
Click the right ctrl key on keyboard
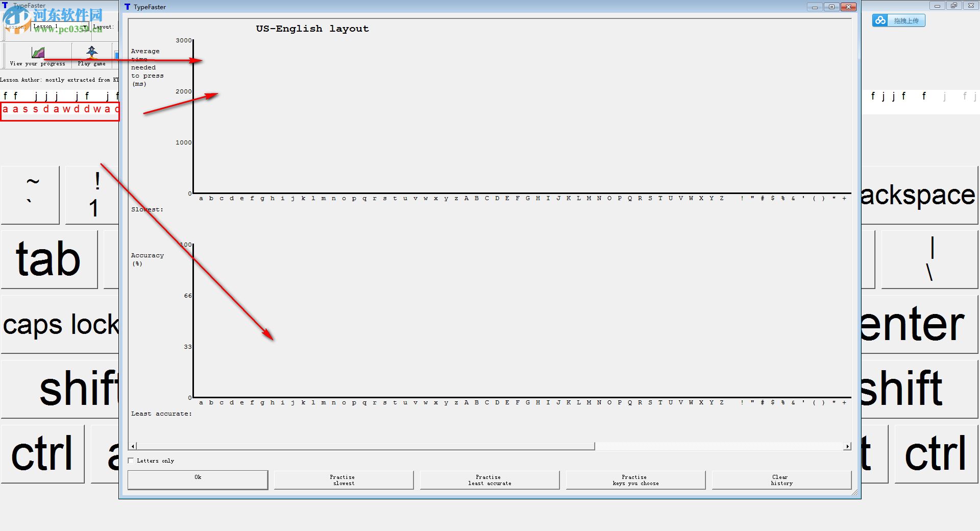(x=936, y=454)
